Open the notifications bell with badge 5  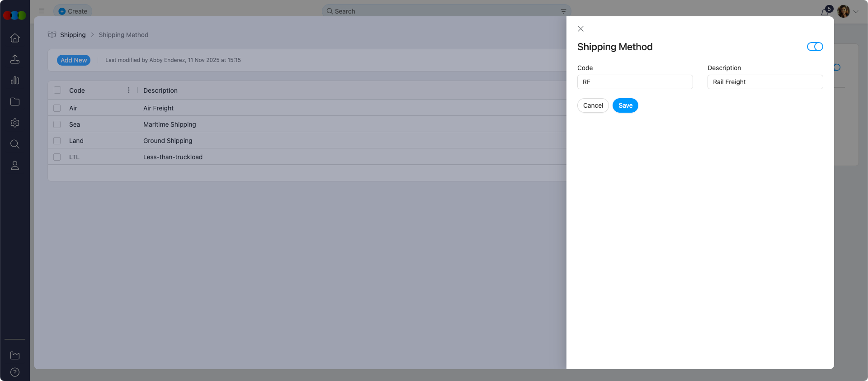(x=826, y=11)
